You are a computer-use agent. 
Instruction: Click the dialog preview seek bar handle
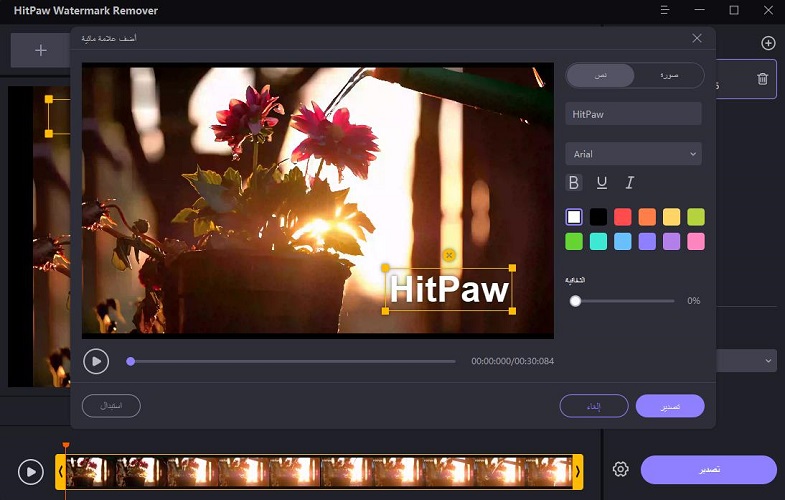click(131, 361)
